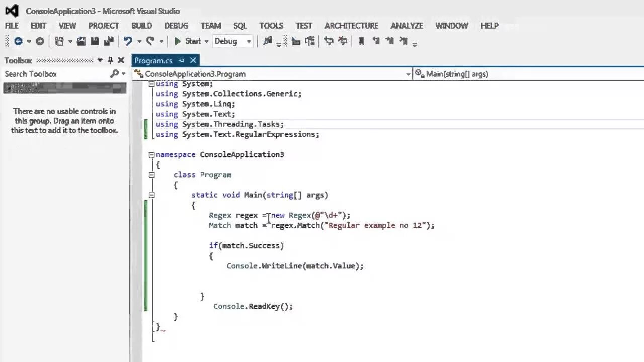This screenshot has width=644, height=362.
Task: Open the New Project dropdown arrow
Action: tap(70, 41)
